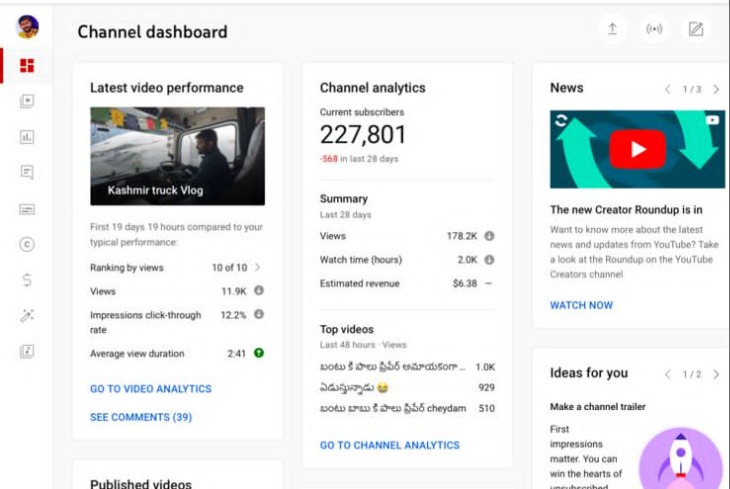Click the Published videos card heading
Viewport: 730px width, 489px height.
(141, 483)
